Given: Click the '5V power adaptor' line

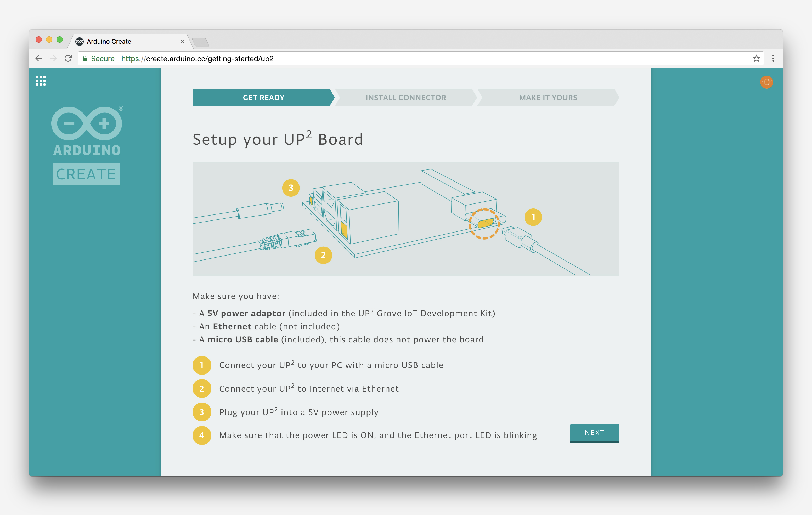Looking at the screenshot, I should tap(344, 313).
